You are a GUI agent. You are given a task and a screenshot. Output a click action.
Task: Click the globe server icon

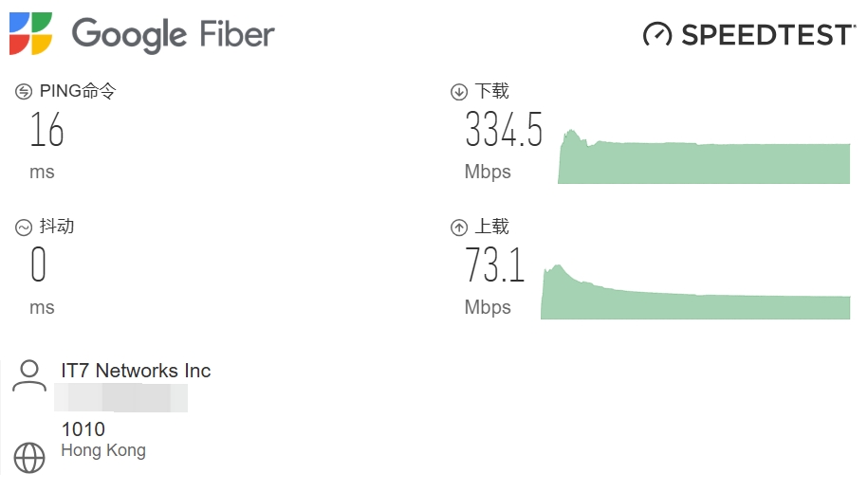29,458
